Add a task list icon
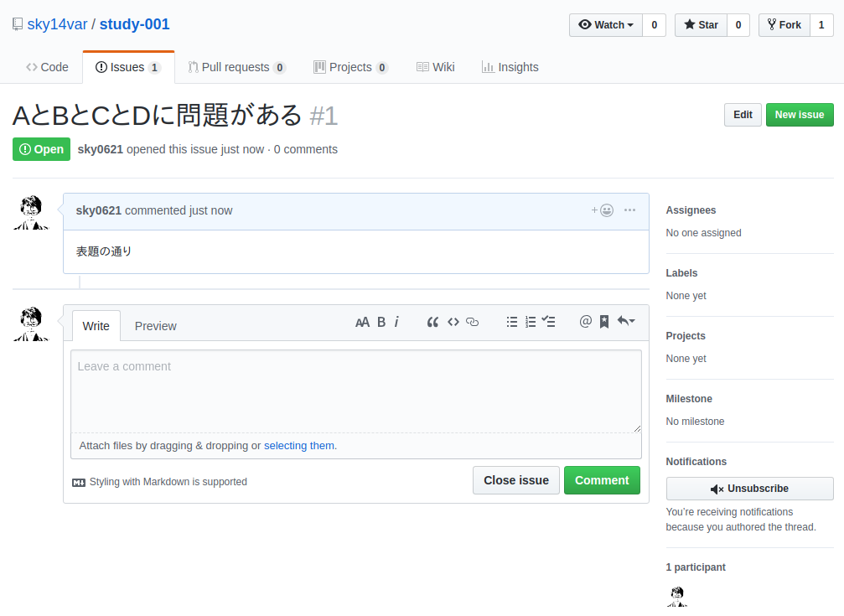 (x=548, y=322)
